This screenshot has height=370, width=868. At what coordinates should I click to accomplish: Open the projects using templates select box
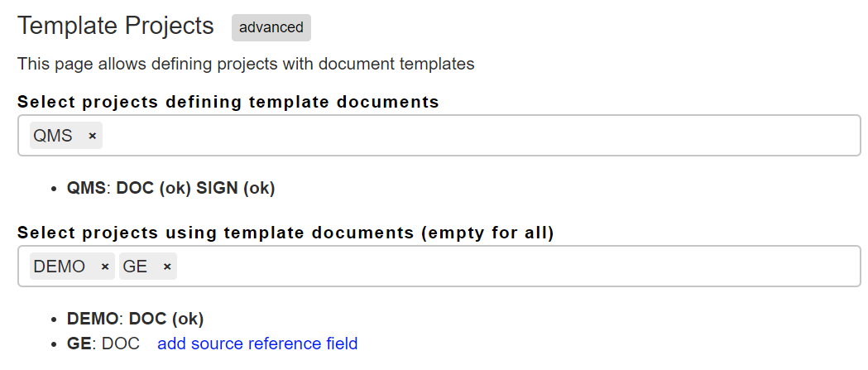439,267
